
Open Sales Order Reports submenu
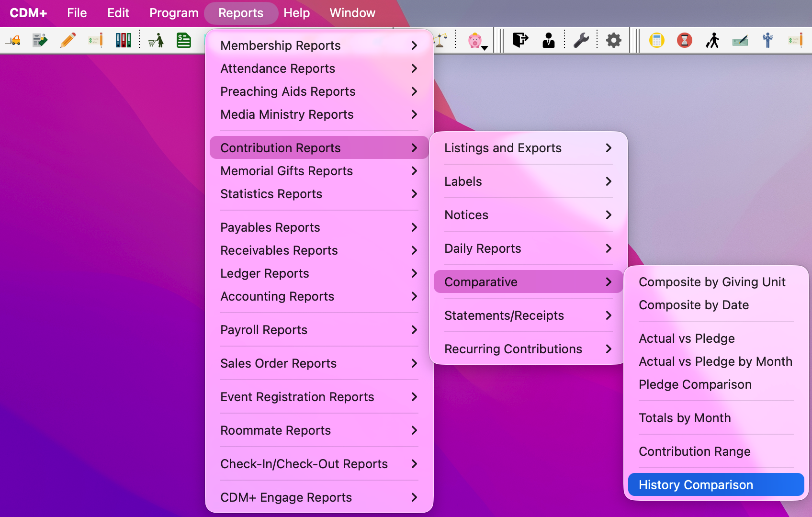click(319, 363)
